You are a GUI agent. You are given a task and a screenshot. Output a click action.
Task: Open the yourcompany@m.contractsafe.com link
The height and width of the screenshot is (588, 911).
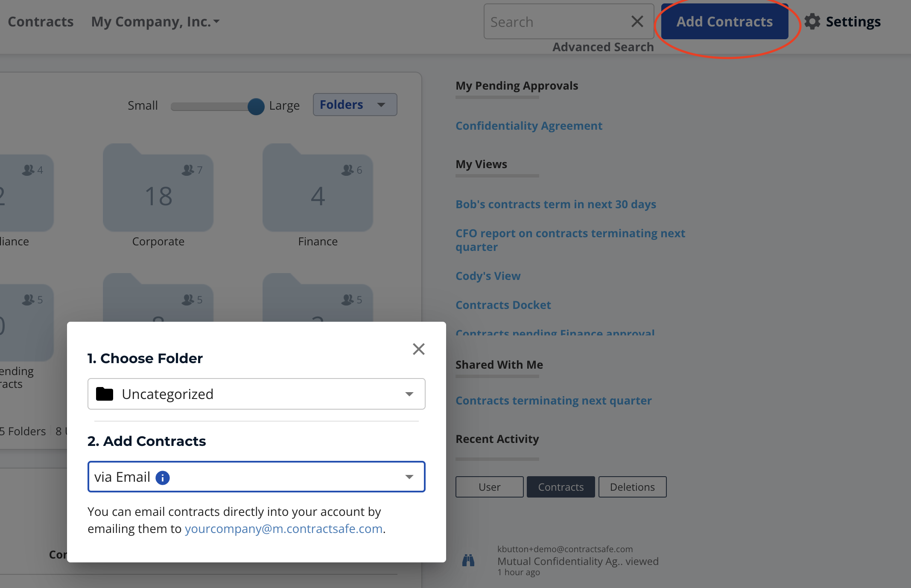tap(283, 529)
